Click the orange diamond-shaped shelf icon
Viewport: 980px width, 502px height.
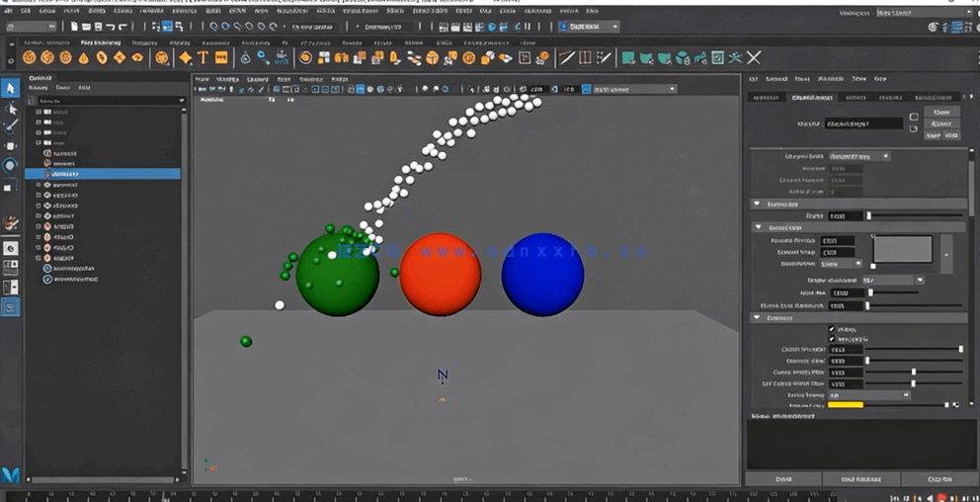click(x=120, y=58)
